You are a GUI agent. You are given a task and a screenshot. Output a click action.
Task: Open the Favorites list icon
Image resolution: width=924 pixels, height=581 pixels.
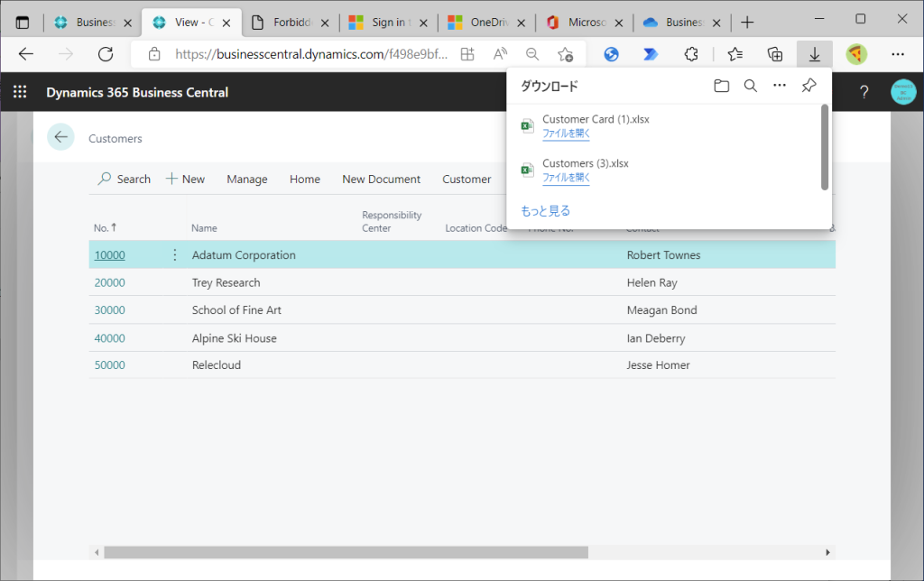[735, 54]
